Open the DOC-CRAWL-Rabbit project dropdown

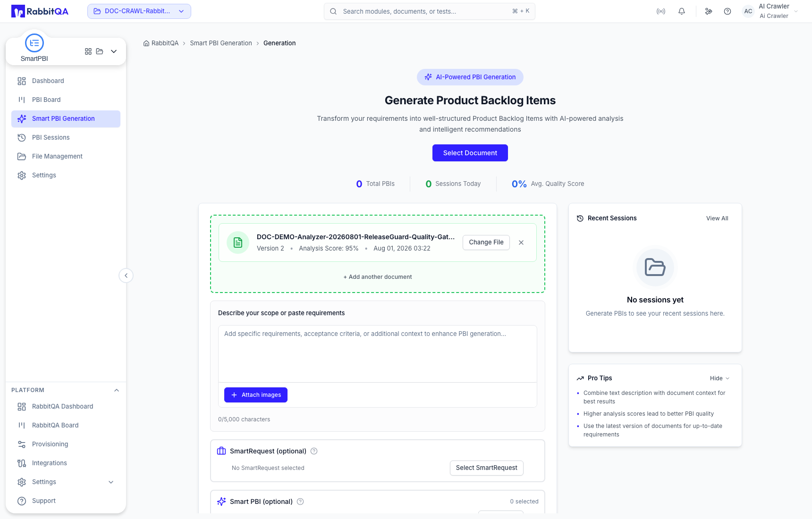point(139,11)
